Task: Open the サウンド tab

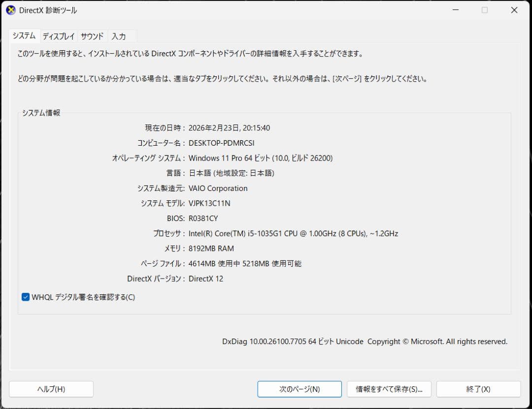Action: coord(92,36)
